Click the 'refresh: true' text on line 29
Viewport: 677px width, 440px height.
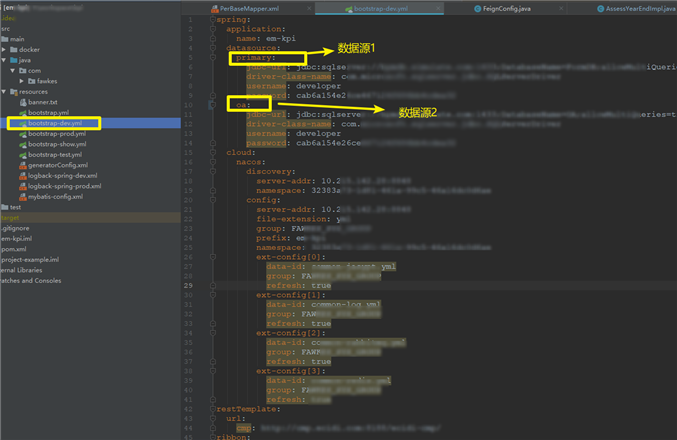click(x=299, y=286)
